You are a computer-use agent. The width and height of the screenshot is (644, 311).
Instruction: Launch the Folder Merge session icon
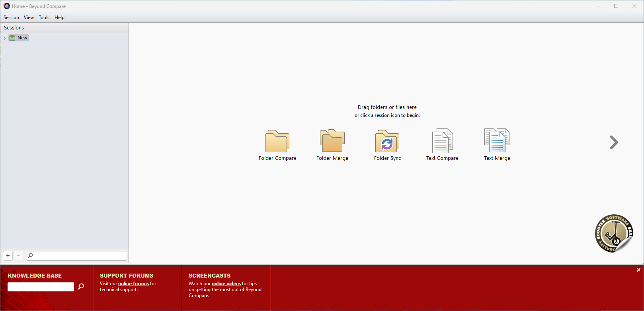click(332, 141)
